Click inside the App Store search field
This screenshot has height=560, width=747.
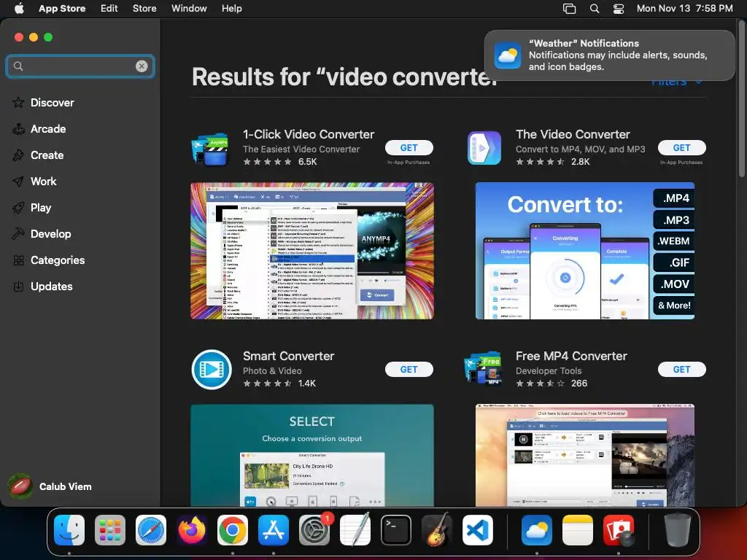click(x=79, y=66)
